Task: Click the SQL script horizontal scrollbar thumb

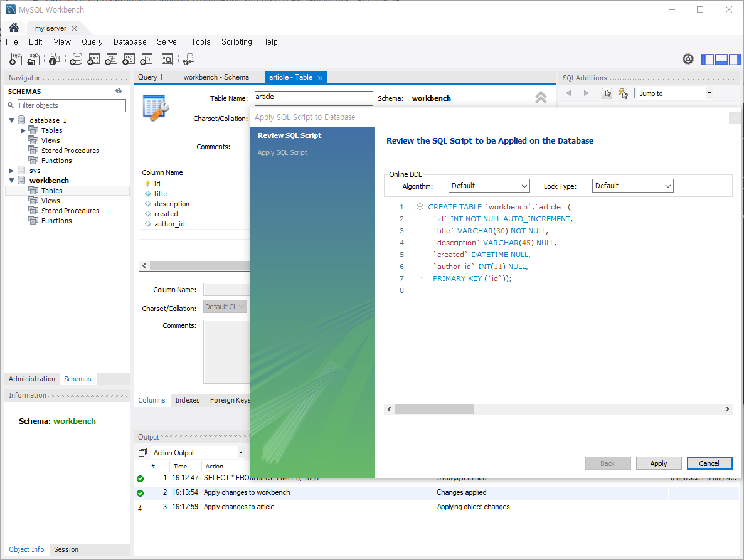Action: 434,409
